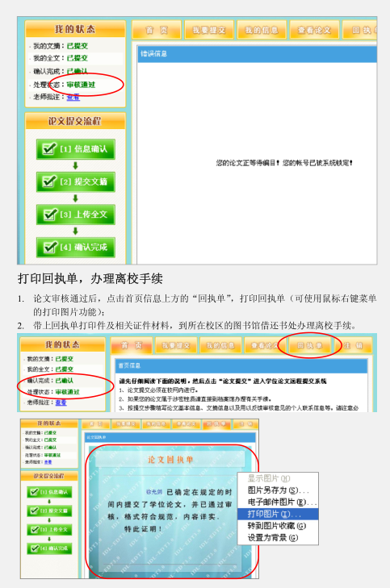390x588 pixels.
Task: Click checkmark icon on large [3] 上传全文 button
Action: pos(49,214)
